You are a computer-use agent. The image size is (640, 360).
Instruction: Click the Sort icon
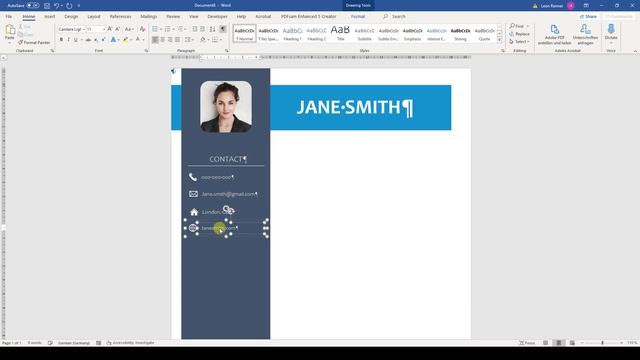(213, 29)
